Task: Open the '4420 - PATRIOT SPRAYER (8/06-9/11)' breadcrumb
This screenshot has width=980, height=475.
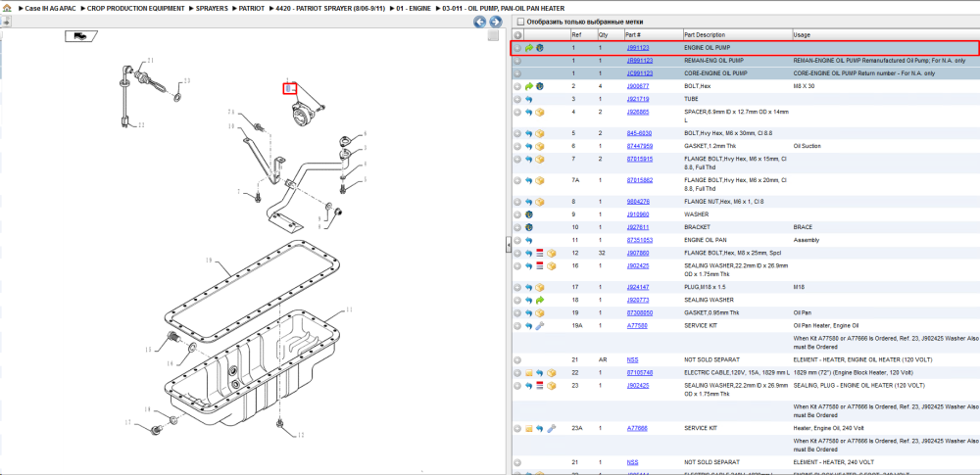Action: coord(330,9)
